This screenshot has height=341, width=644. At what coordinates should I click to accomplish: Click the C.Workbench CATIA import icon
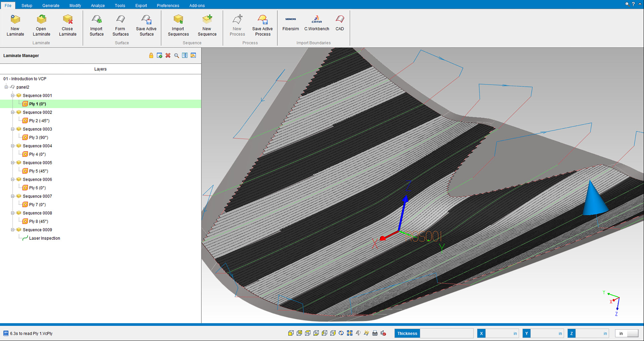coord(316,20)
